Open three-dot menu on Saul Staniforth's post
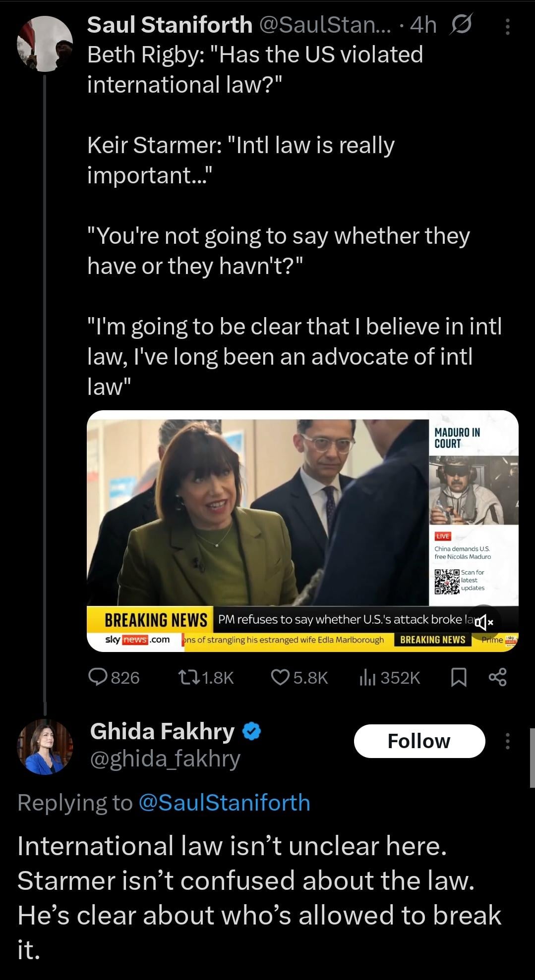 [x=507, y=27]
